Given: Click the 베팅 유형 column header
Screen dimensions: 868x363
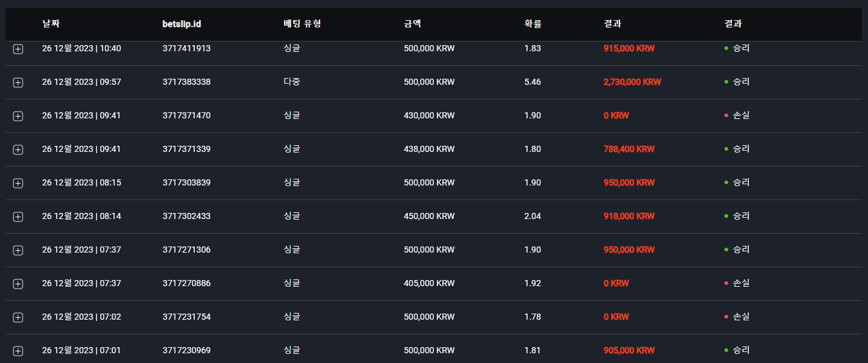Looking at the screenshot, I should 302,24.
